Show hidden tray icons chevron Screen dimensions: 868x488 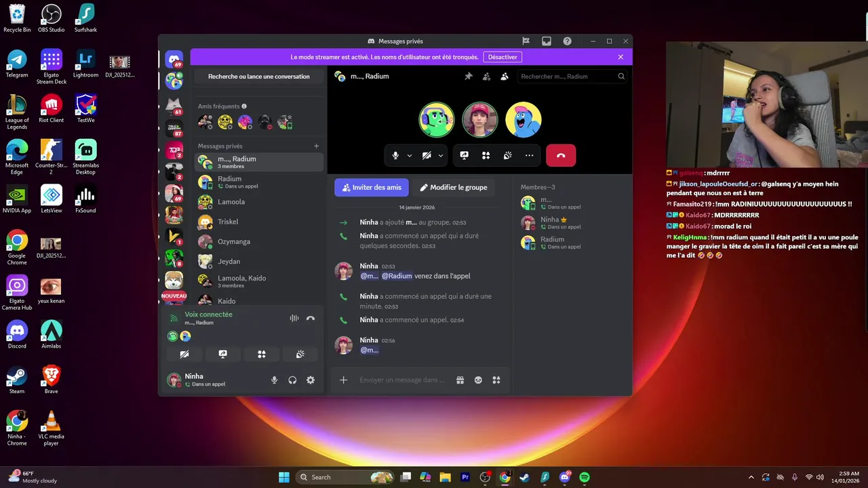(x=751, y=477)
